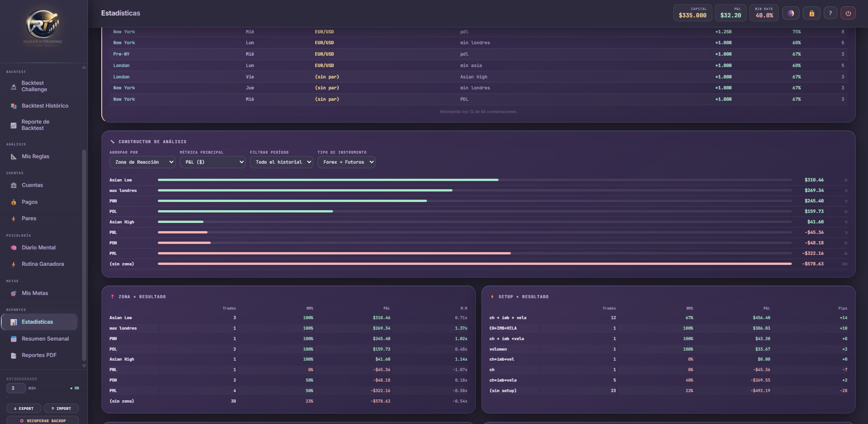Click the Estadísticas page title
Image resolution: width=868 pixels, height=424 pixels.
tap(120, 13)
